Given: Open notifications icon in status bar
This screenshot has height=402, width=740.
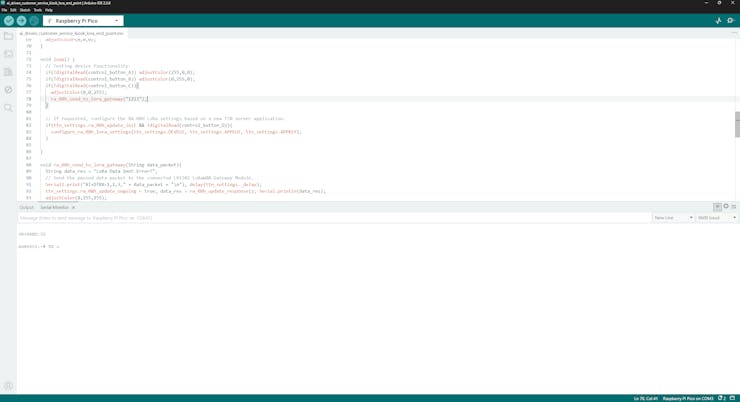Looking at the screenshot, I should click(722, 399).
